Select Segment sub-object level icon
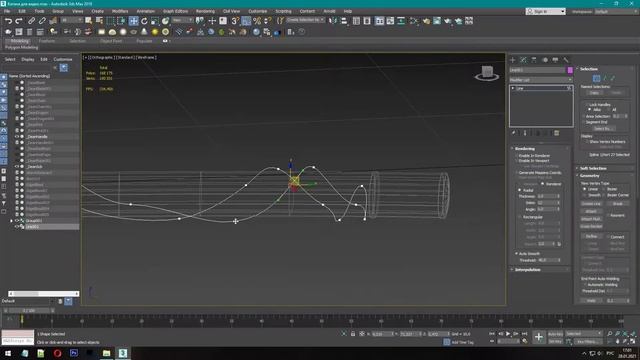The width and height of the screenshot is (640, 360). point(605,78)
